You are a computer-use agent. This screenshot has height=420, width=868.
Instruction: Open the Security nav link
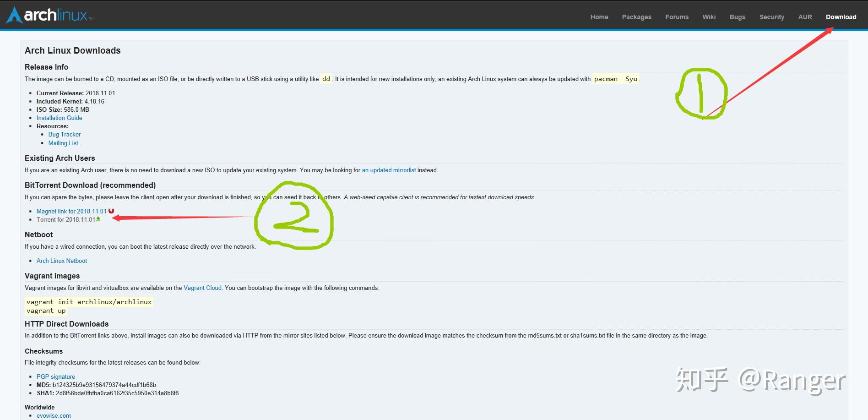click(772, 17)
